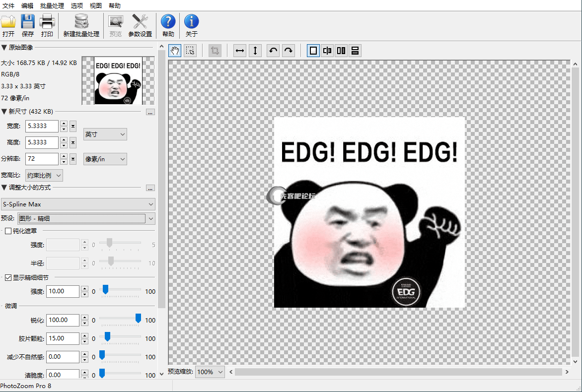Uncheck the Show Fine Detail (显示精细细节) checkbox

coord(8,277)
